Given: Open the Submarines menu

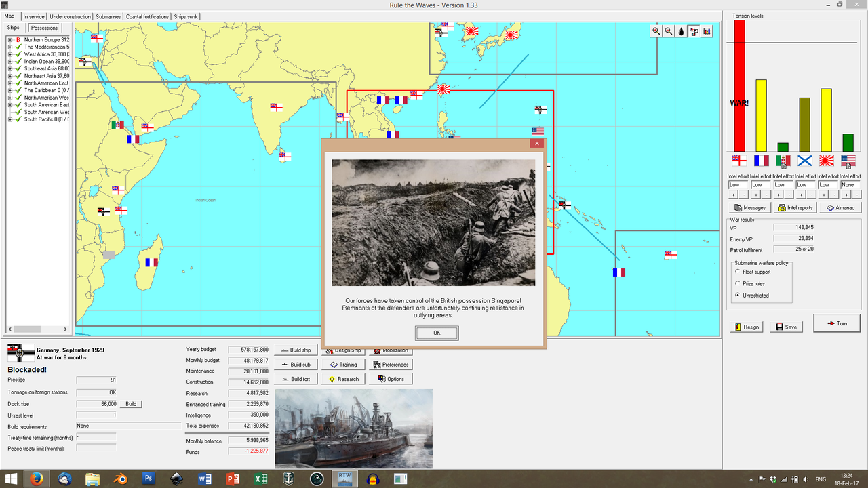Looking at the screenshot, I should [108, 16].
